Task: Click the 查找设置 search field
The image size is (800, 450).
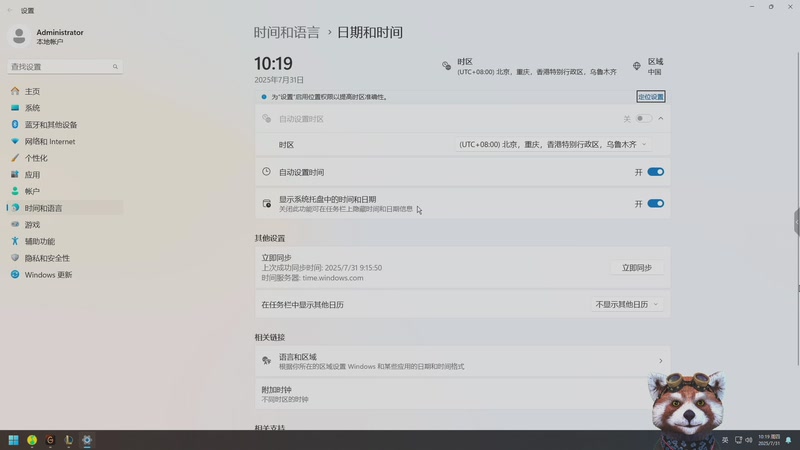Action: coord(65,67)
